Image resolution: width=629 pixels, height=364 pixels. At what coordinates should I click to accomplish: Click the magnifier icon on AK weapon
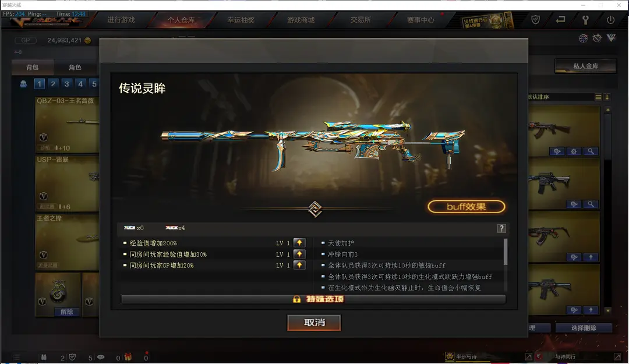click(591, 151)
